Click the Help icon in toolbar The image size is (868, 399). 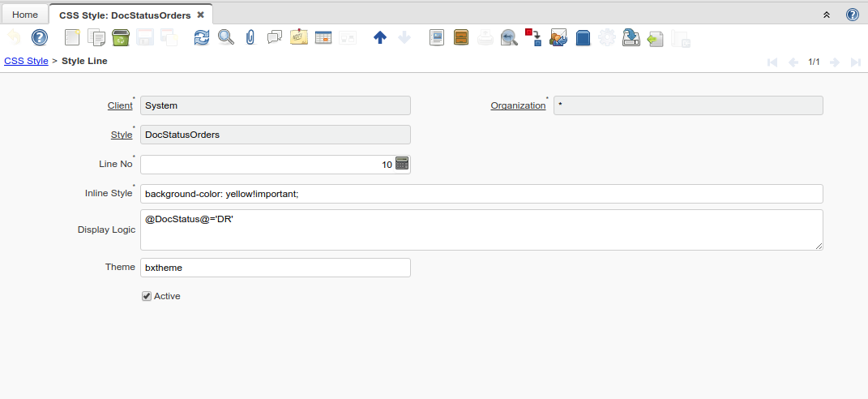pyautogui.click(x=40, y=37)
